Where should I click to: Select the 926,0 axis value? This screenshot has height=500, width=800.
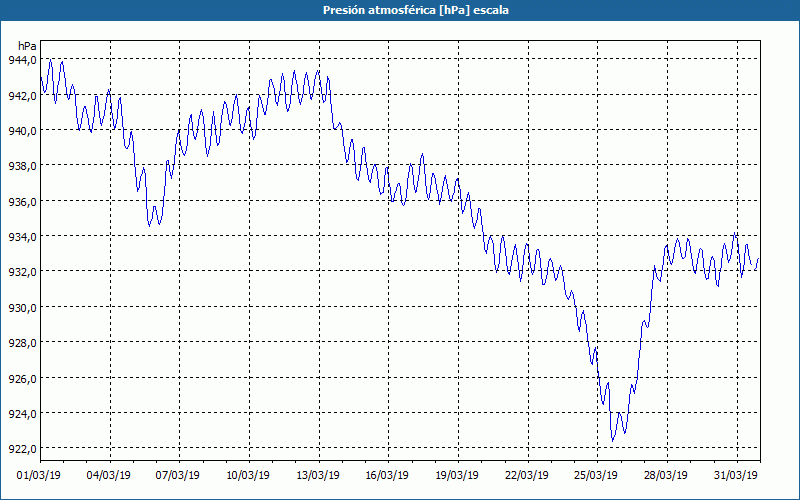click(22, 379)
